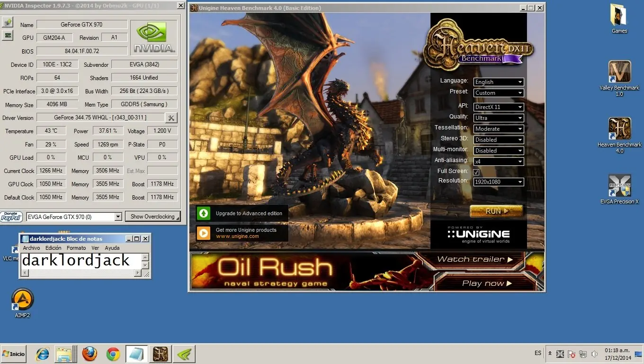
Task: Open driver profile settings wrench icon
Action: [x=171, y=118]
